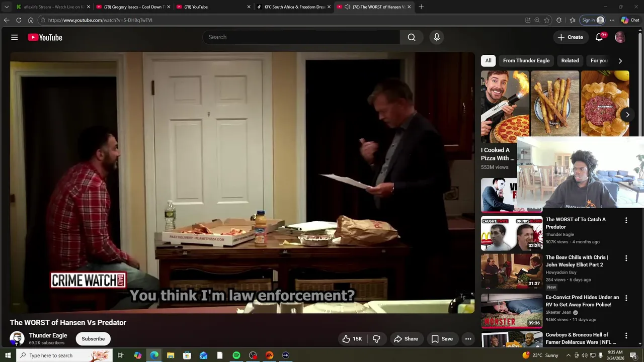Open Copilot Chat in browser
The image size is (644, 362).
pos(630,20)
